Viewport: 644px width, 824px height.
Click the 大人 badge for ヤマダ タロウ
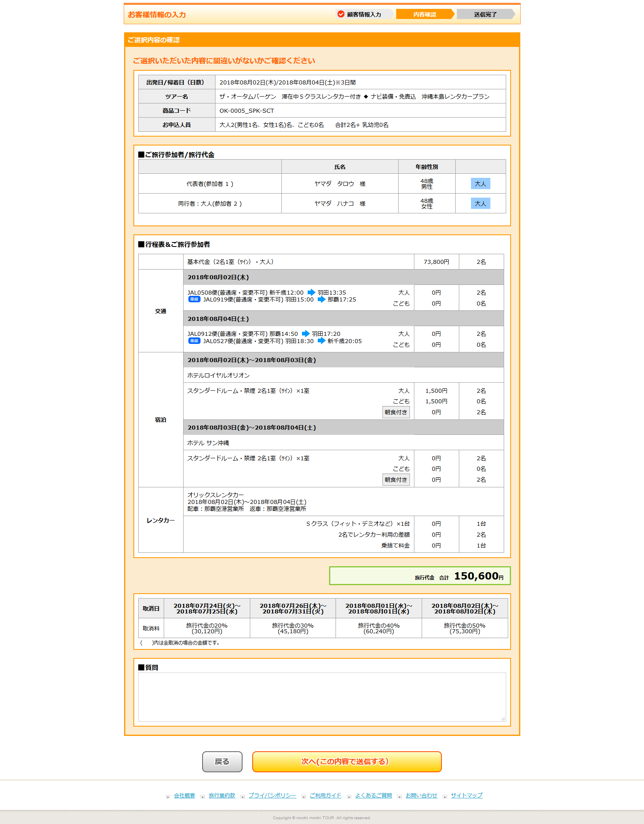tap(480, 183)
